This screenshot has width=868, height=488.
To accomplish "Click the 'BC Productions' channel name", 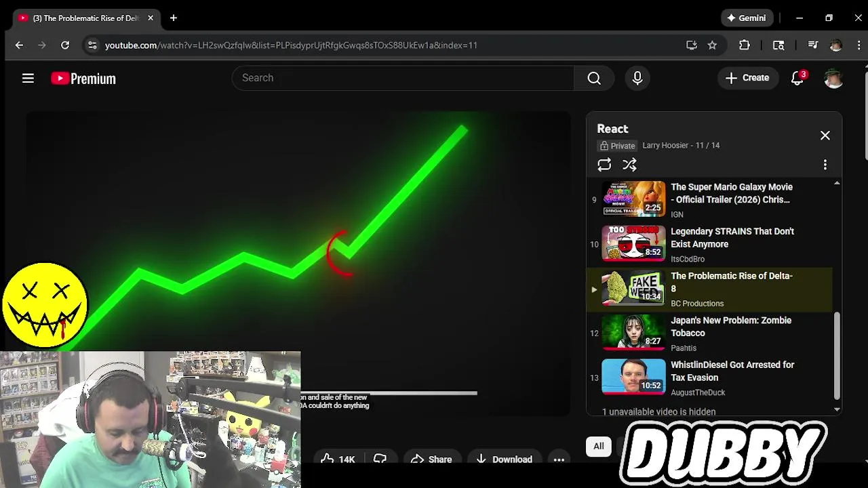I will (x=697, y=304).
